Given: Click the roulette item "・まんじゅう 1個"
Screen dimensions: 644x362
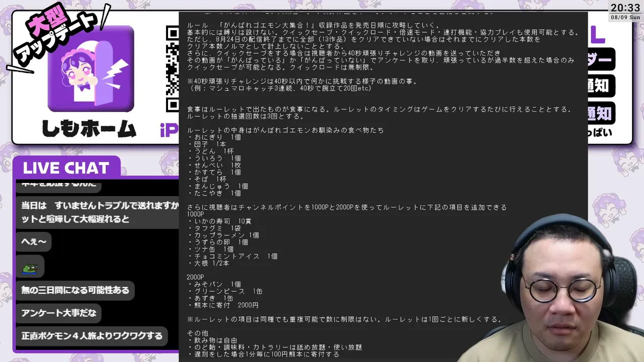Looking at the screenshot, I should pyautogui.click(x=217, y=187).
